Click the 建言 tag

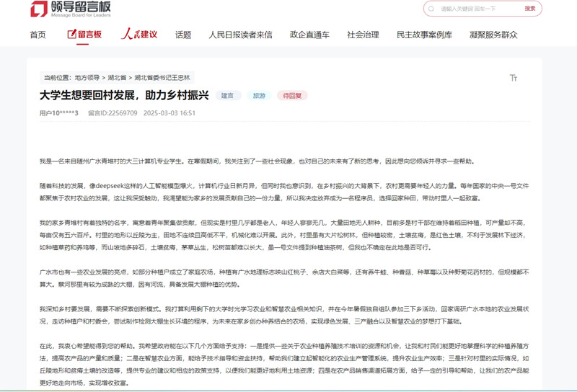227,96
